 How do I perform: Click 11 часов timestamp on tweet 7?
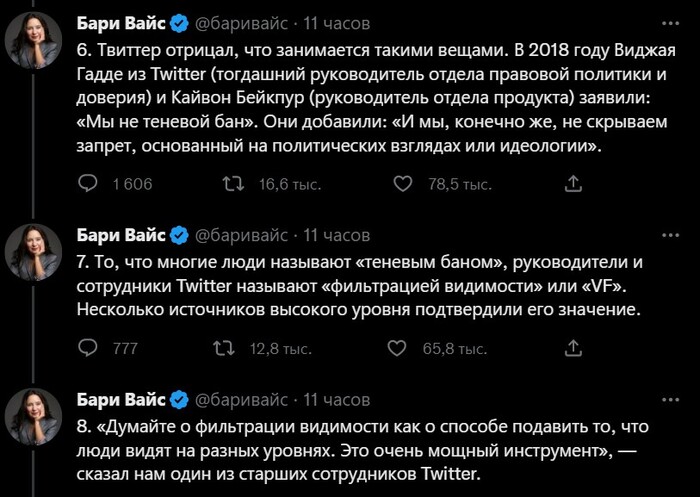click(x=336, y=235)
